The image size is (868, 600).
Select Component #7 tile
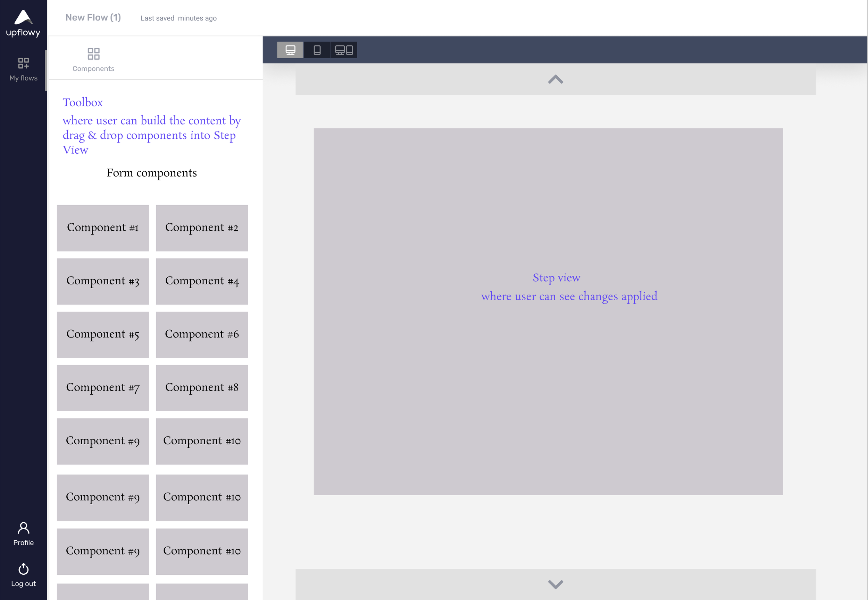[x=103, y=388]
